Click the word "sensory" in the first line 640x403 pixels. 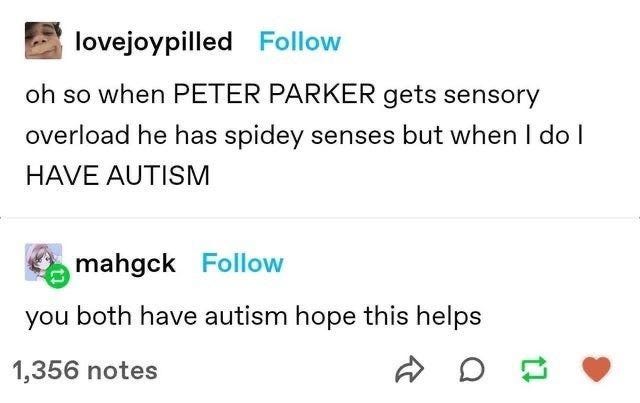point(491,96)
